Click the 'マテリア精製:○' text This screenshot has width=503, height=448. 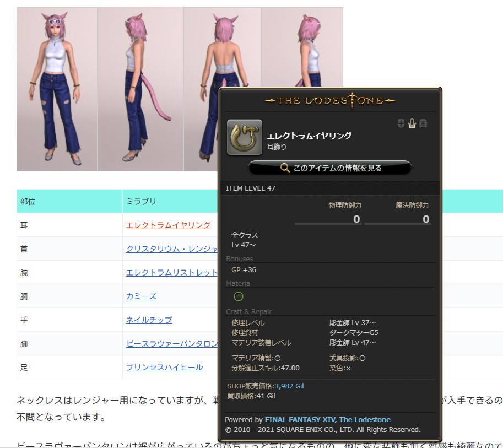(x=256, y=358)
